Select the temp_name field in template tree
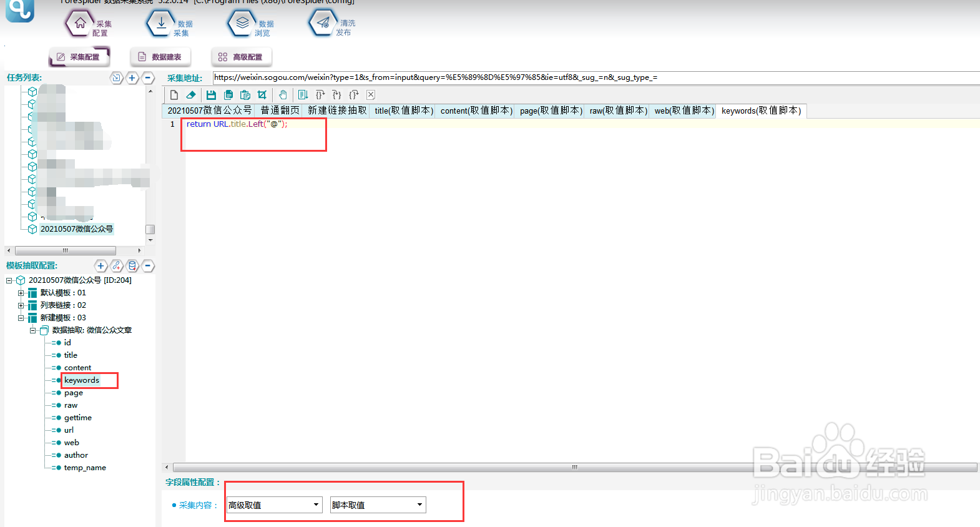This screenshot has height=527, width=980. click(85, 468)
